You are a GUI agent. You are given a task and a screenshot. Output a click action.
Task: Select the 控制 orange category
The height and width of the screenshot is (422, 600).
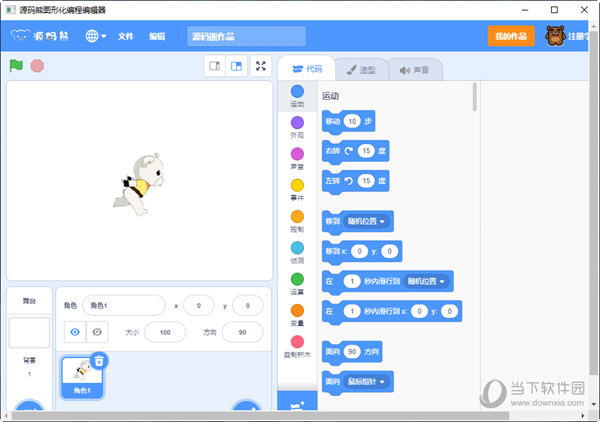tap(297, 222)
